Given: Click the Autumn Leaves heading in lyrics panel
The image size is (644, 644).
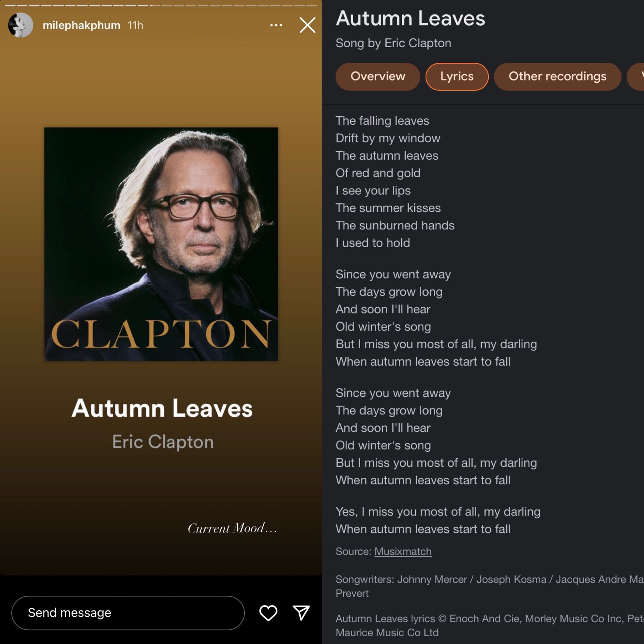Looking at the screenshot, I should point(411,18).
